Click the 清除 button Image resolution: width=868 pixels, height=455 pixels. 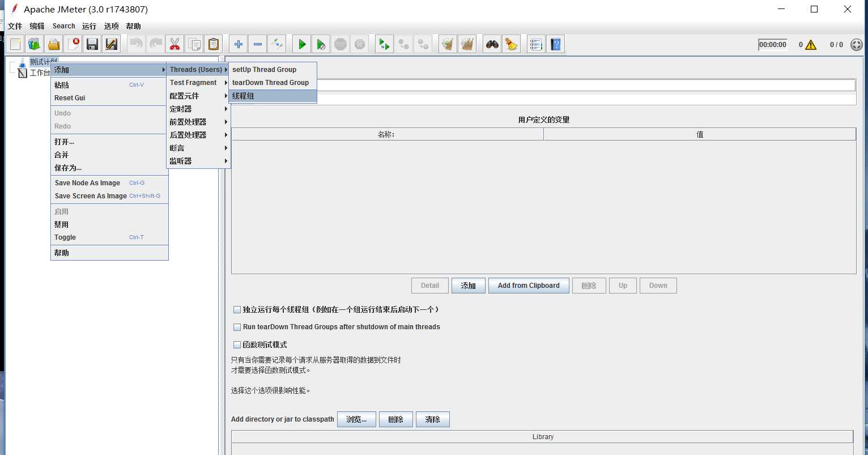click(x=433, y=419)
